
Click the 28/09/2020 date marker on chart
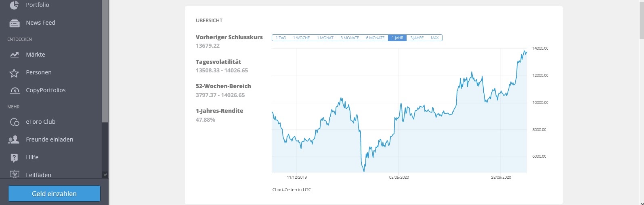(501, 177)
